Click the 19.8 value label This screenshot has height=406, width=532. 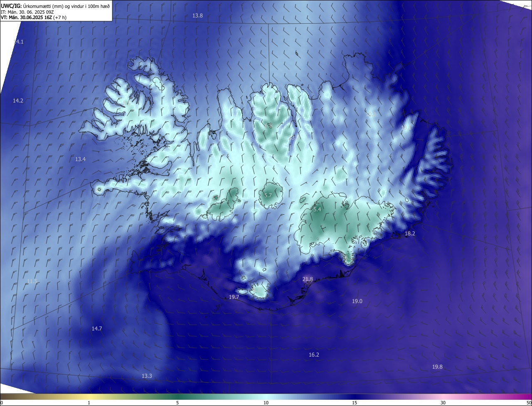click(437, 367)
